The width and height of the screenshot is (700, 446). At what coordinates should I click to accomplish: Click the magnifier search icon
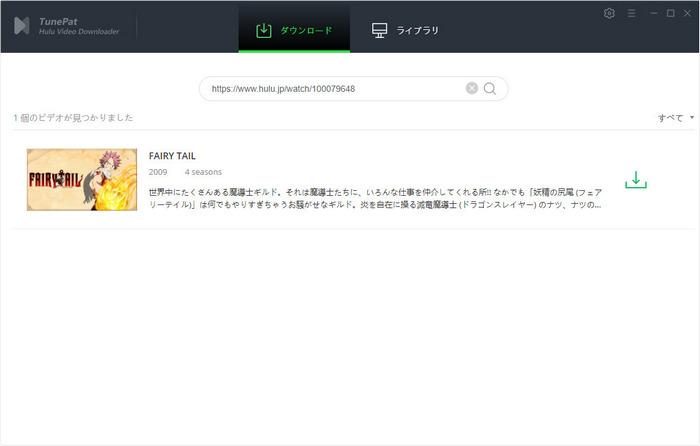pyautogui.click(x=490, y=88)
